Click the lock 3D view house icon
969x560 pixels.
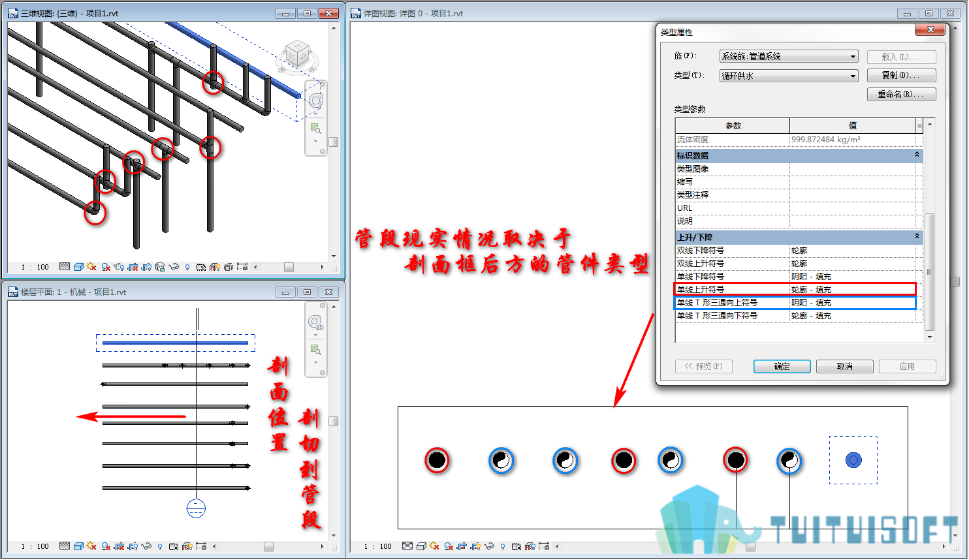[x=159, y=267]
